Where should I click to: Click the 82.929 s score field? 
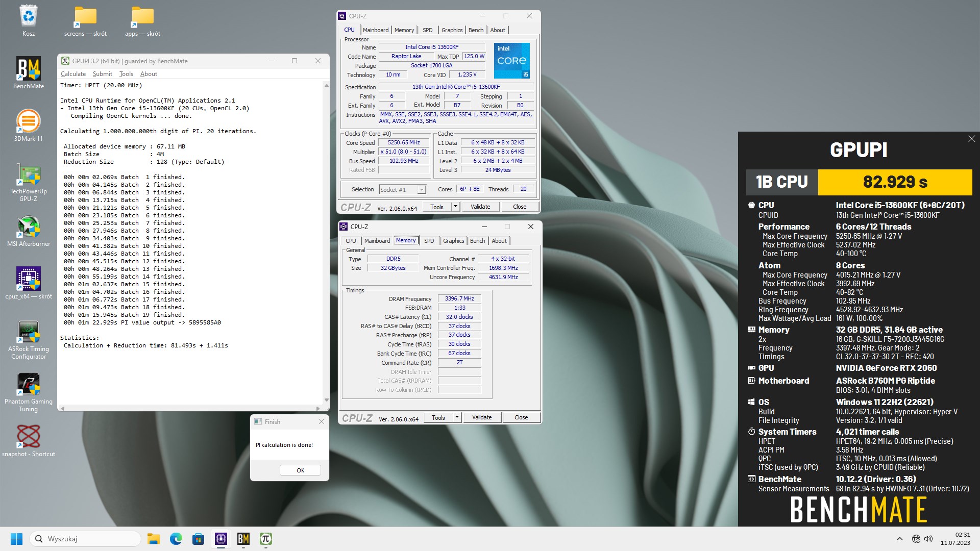(895, 182)
